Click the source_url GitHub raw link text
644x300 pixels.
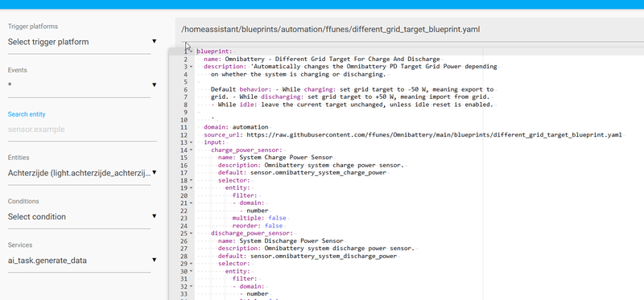pos(433,135)
